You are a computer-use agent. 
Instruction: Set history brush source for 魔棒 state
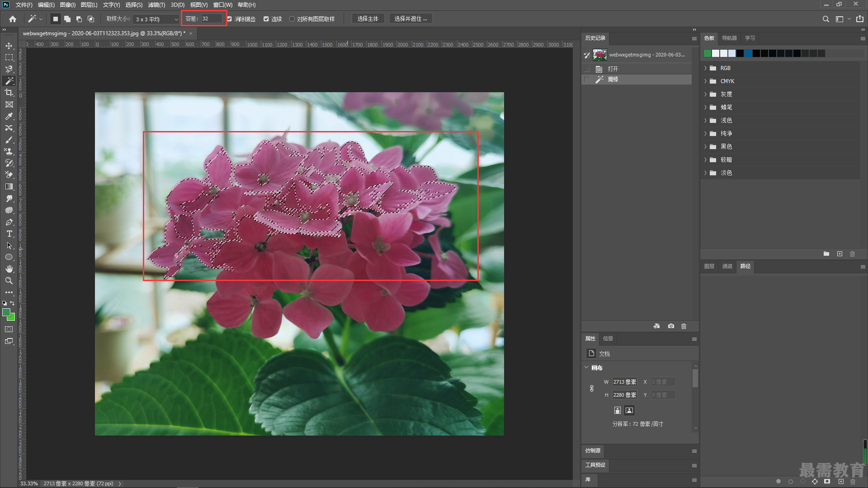(x=587, y=80)
